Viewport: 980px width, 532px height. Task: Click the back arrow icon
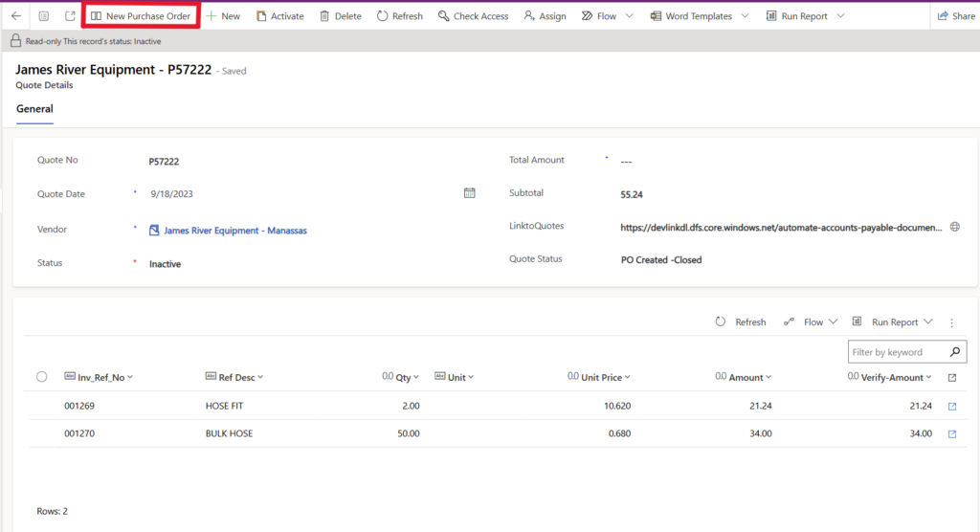click(x=15, y=16)
